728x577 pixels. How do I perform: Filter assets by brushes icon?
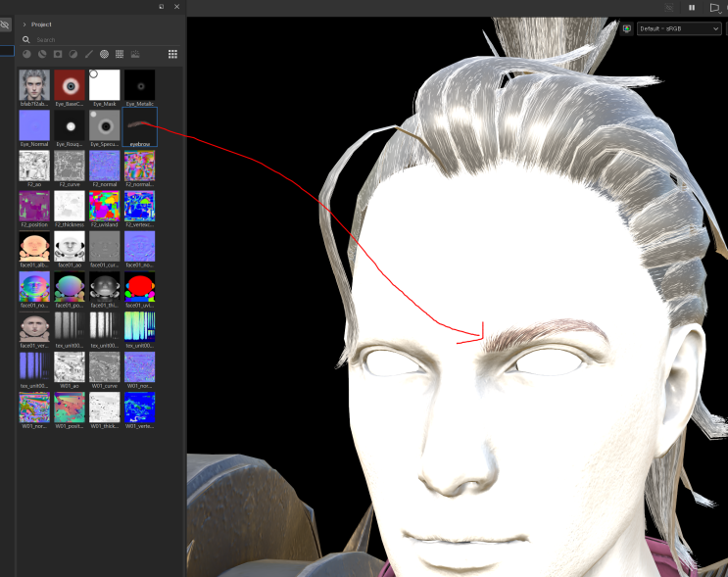click(89, 54)
